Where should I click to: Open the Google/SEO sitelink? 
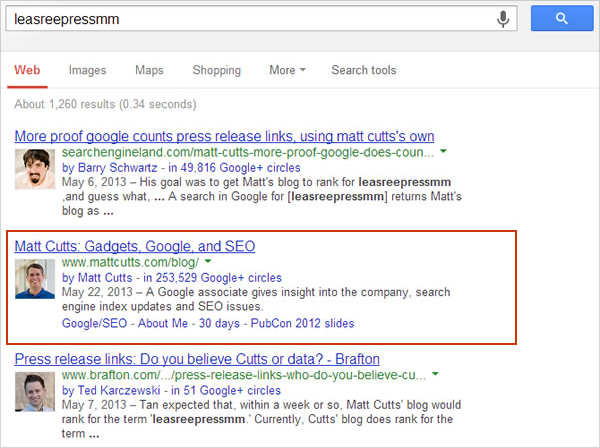pyautogui.click(x=94, y=323)
